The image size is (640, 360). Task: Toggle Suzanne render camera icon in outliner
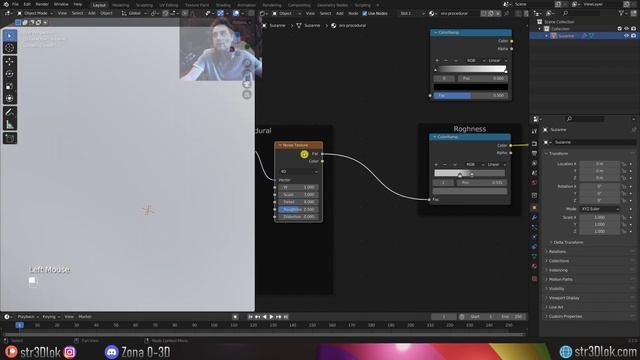(x=633, y=36)
